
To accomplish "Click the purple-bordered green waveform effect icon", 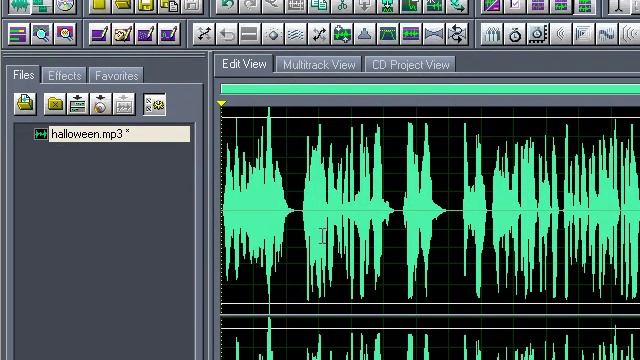I will 411,34.
